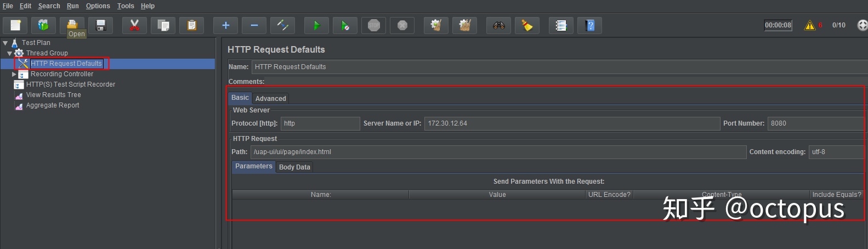
Task: Click the URL Encode? column header
Action: tap(609, 195)
